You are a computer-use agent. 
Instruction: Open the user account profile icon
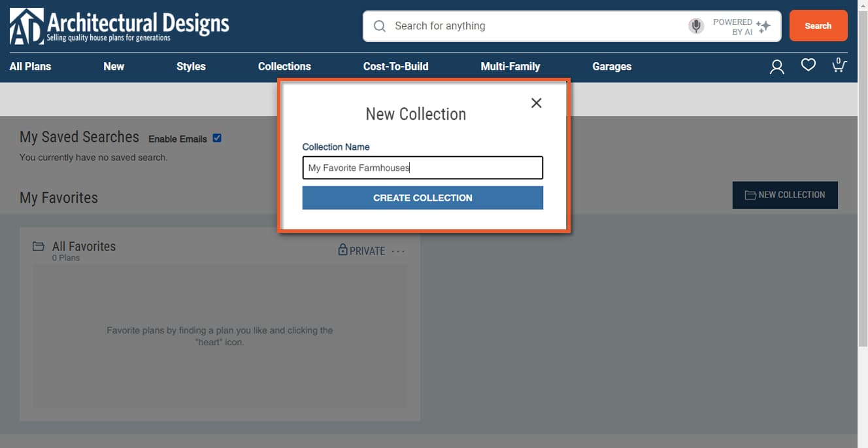pos(776,67)
